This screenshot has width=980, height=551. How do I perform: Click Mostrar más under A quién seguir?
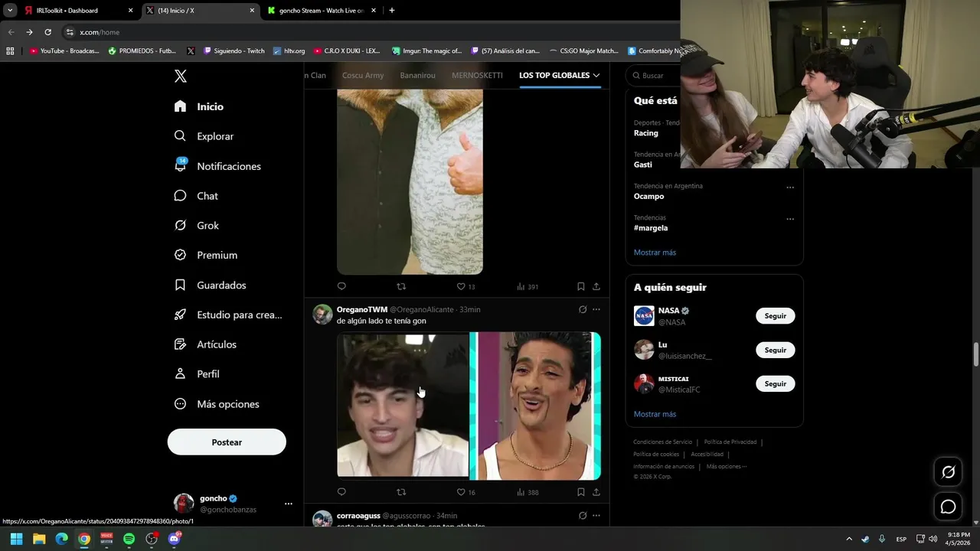click(655, 414)
